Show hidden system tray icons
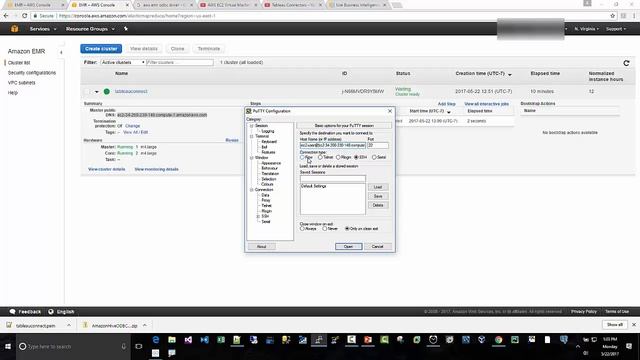 coord(578,346)
